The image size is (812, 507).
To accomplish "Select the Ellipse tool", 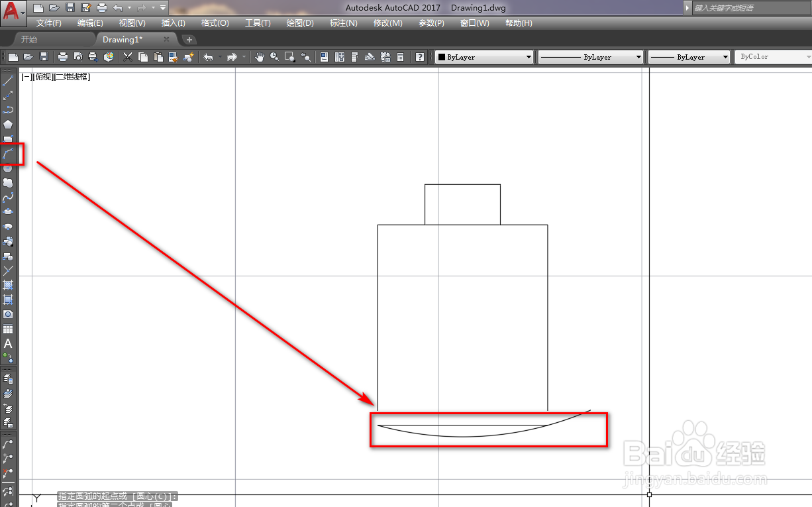I will (8, 212).
